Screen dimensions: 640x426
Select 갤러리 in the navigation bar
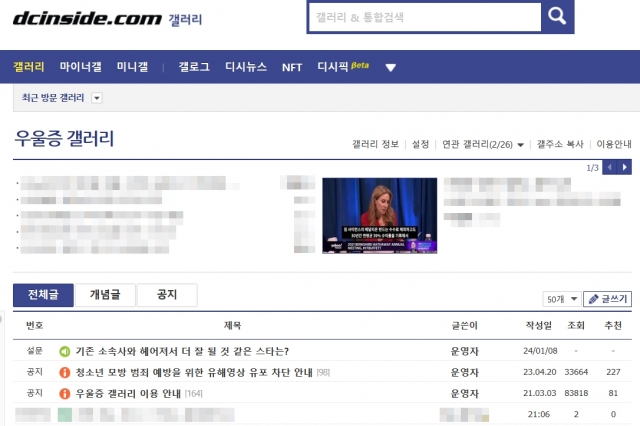tap(29, 67)
